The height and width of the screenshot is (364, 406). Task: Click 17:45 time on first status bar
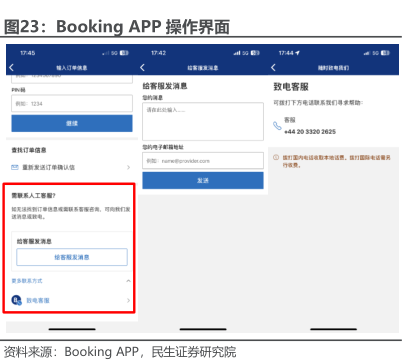28,53
